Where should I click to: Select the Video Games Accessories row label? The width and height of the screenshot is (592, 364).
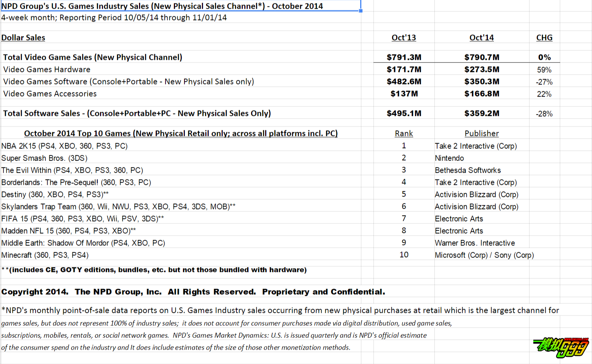point(50,94)
